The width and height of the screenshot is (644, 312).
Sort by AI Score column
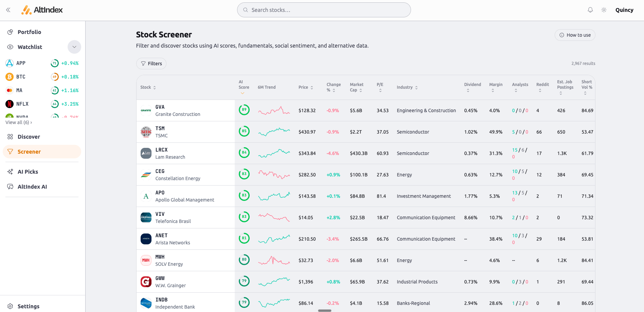pos(244,87)
